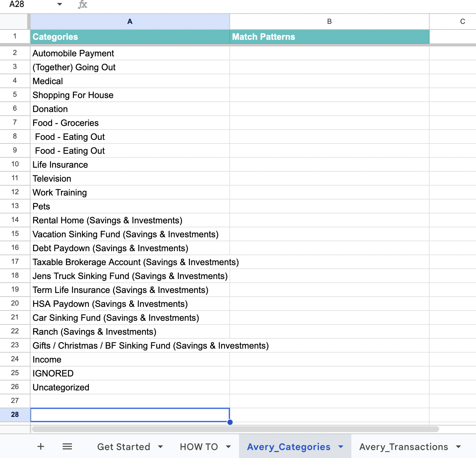Image resolution: width=476 pixels, height=458 pixels.
Task: Select the Work Training cell
Action: (130, 192)
